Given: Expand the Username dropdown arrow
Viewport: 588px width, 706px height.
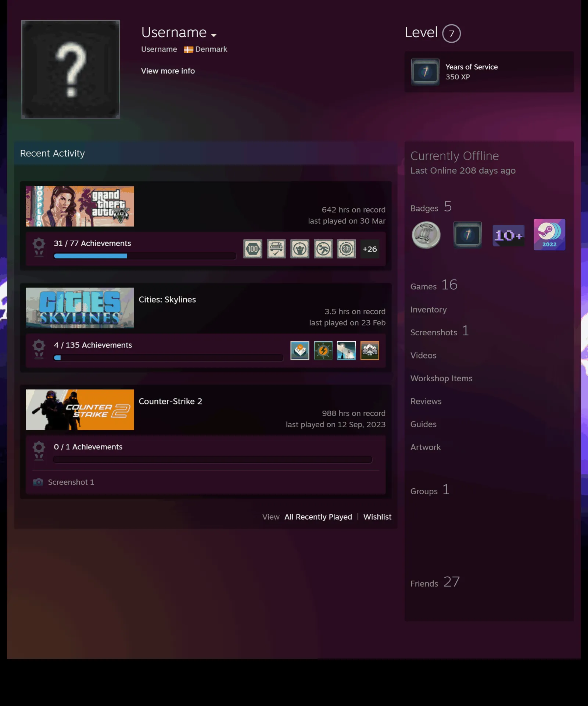Looking at the screenshot, I should (x=214, y=35).
